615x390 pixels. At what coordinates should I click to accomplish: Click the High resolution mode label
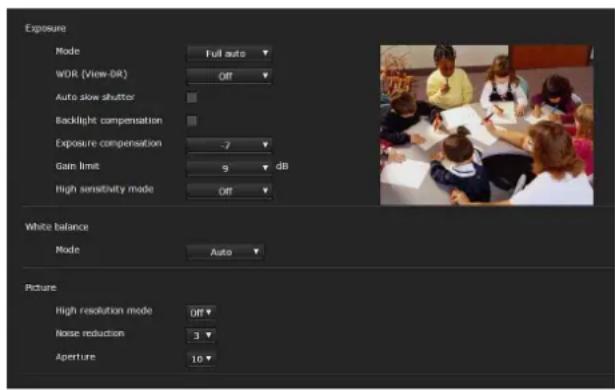(104, 311)
